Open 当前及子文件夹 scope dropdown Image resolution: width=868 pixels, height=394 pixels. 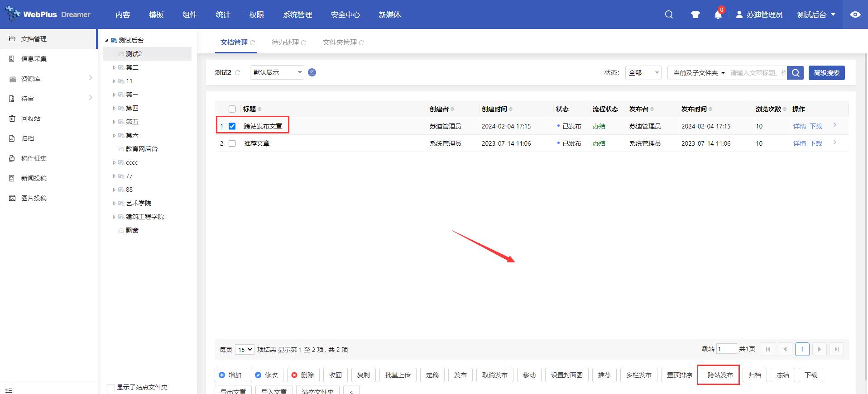[x=697, y=73]
